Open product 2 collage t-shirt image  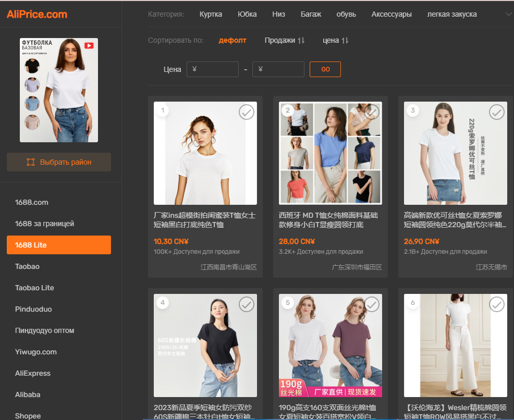tap(330, 153)
